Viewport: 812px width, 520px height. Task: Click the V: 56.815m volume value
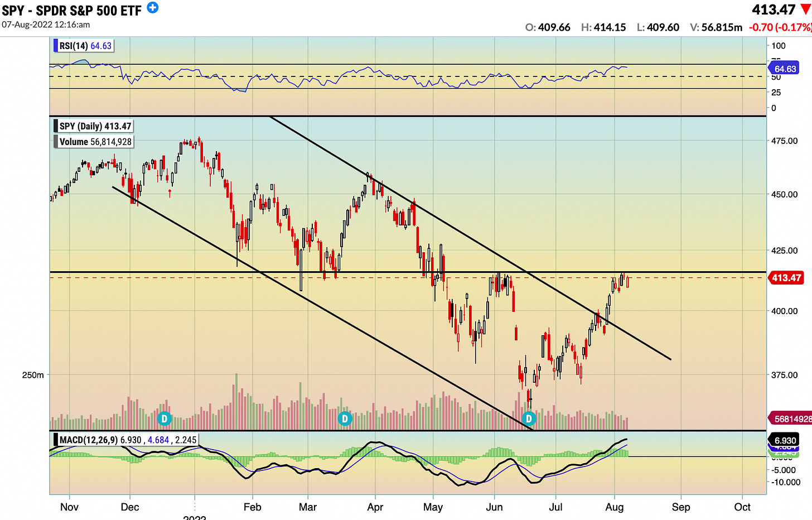pos(716,27)
